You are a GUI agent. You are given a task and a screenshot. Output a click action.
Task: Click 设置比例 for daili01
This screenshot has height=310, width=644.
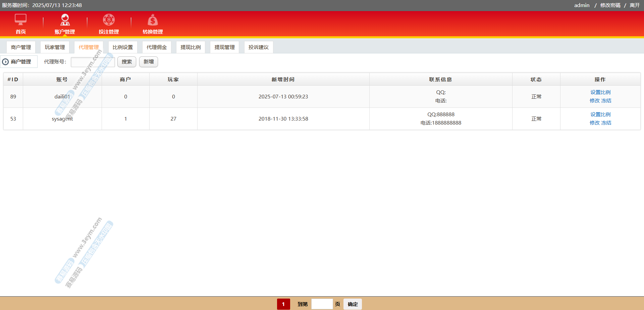(x=600, y=92)
